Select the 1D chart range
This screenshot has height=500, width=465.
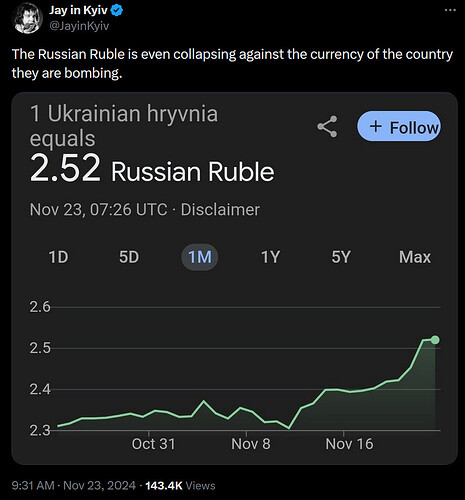pyautogui.click(x=58, y=257)
